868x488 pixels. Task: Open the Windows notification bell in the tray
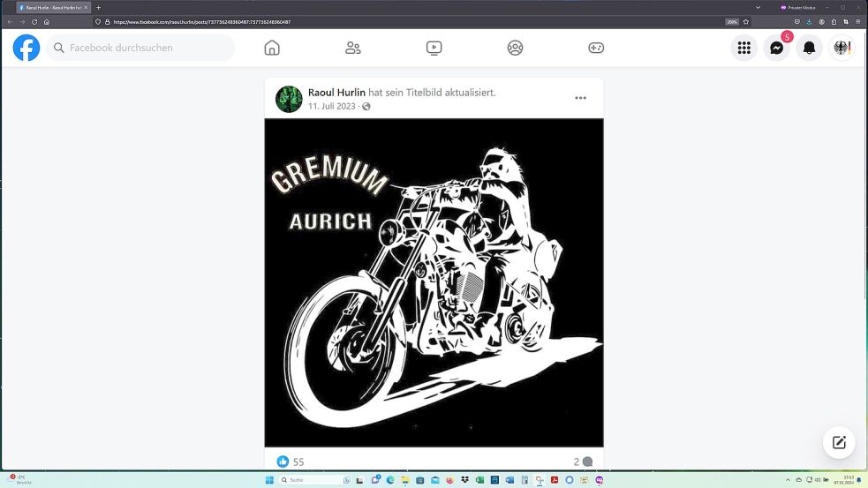(859, 480)
